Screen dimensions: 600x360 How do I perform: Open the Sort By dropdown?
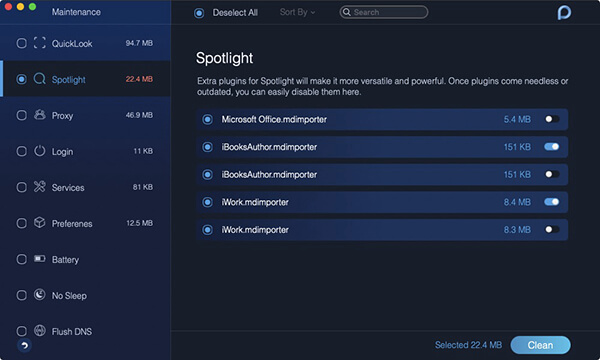coord(297,12)
